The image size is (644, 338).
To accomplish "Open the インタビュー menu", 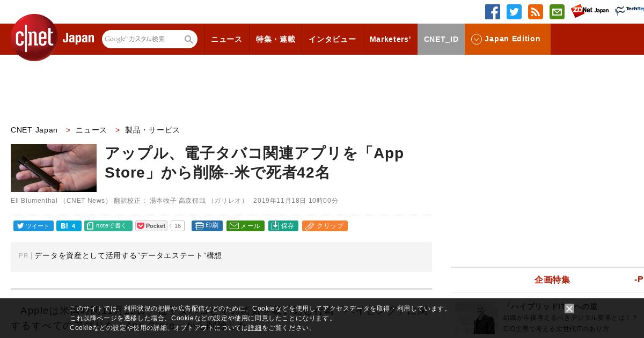I will (332, 39).
